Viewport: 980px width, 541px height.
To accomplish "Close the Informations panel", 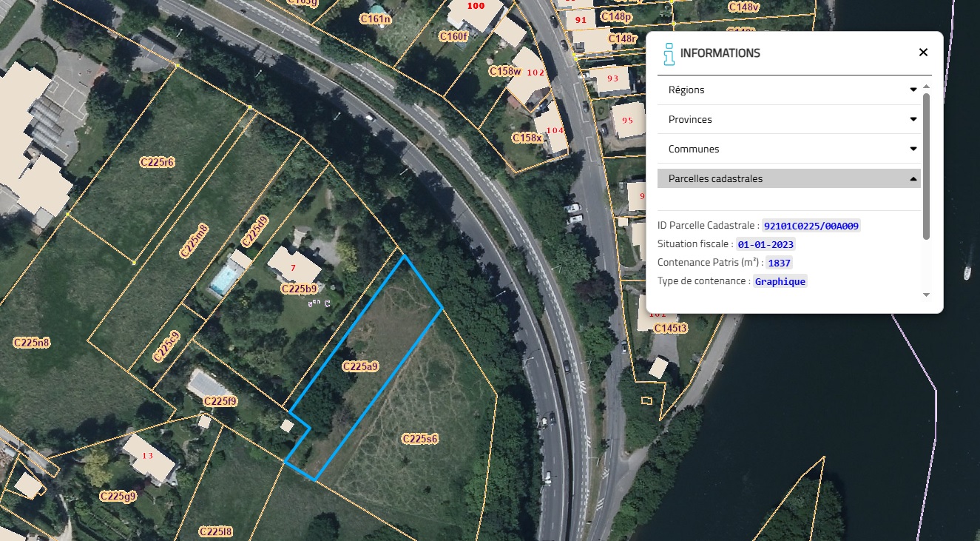I will click(x=923, y=53).
